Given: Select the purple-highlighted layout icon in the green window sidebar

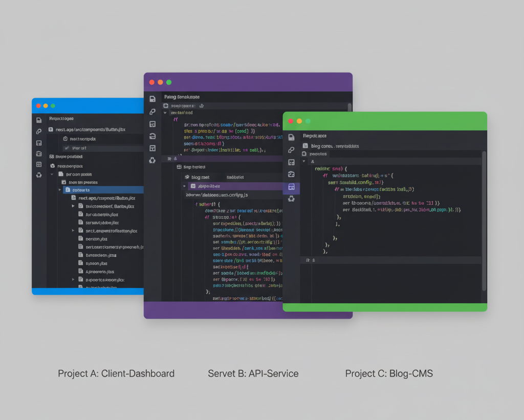Looking at the screenshot, I should coord(291,187).
